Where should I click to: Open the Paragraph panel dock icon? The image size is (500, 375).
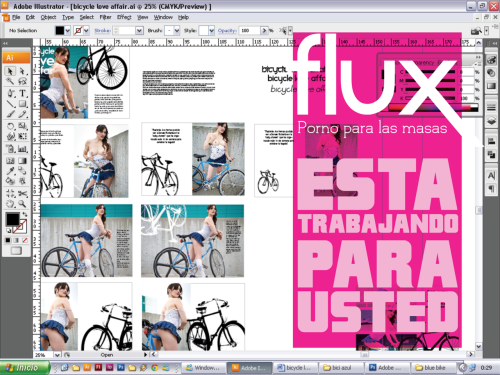coord(491,189)
